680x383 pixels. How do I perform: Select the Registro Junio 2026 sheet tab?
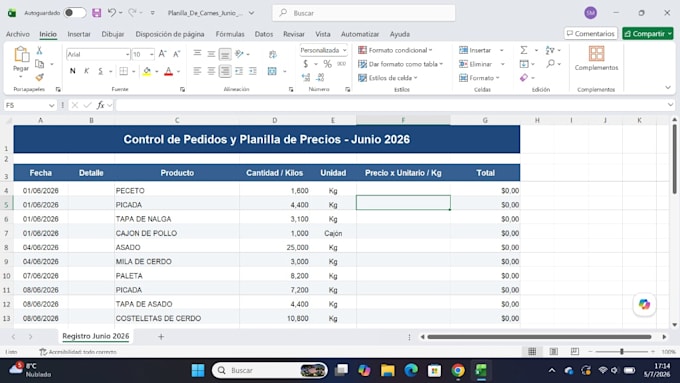[x=95, y=336]
